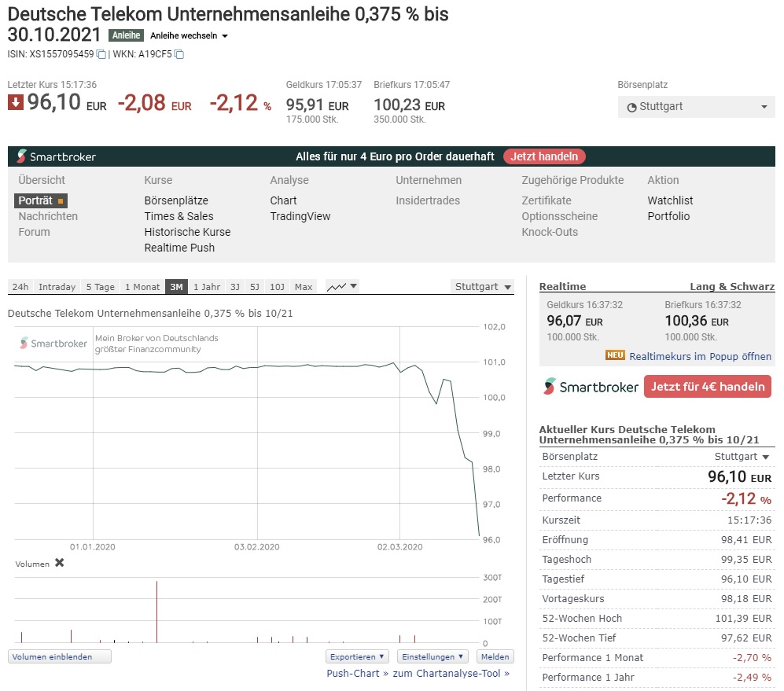Open Realtimekurs im Popup öffnen link

tap(700, 356)
